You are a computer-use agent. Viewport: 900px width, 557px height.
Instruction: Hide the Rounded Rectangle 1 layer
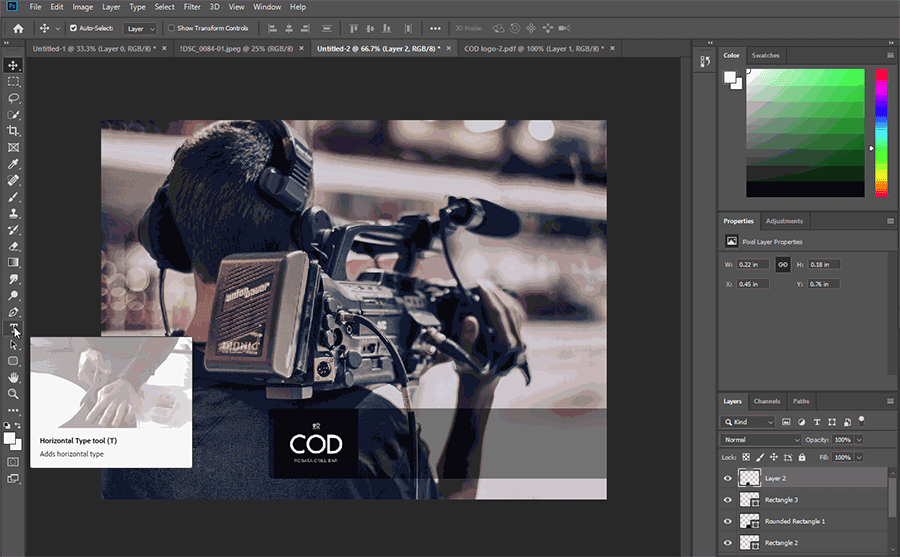(728, 521)
